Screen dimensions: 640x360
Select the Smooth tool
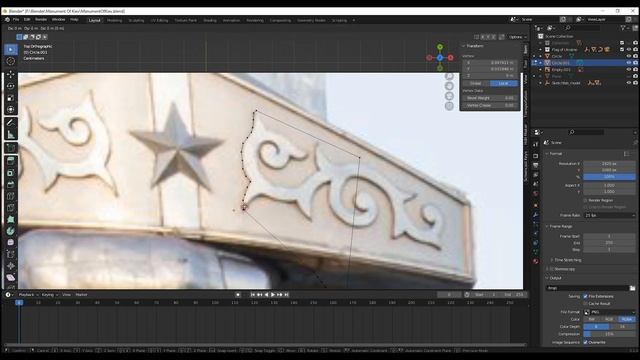point(11,242)
